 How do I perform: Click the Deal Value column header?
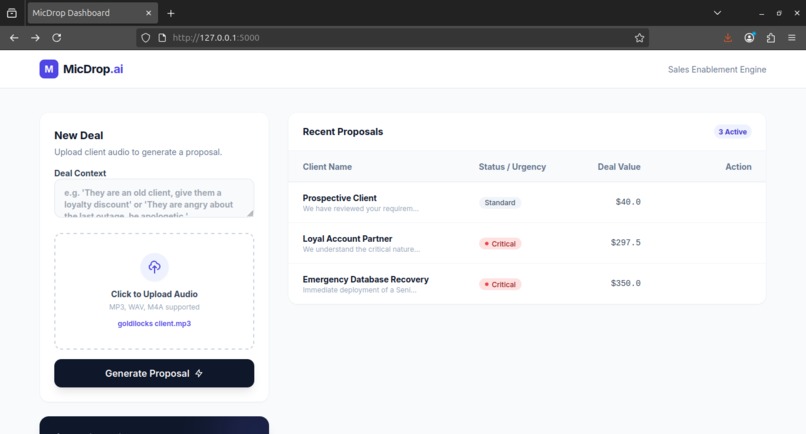coord(619,167)
